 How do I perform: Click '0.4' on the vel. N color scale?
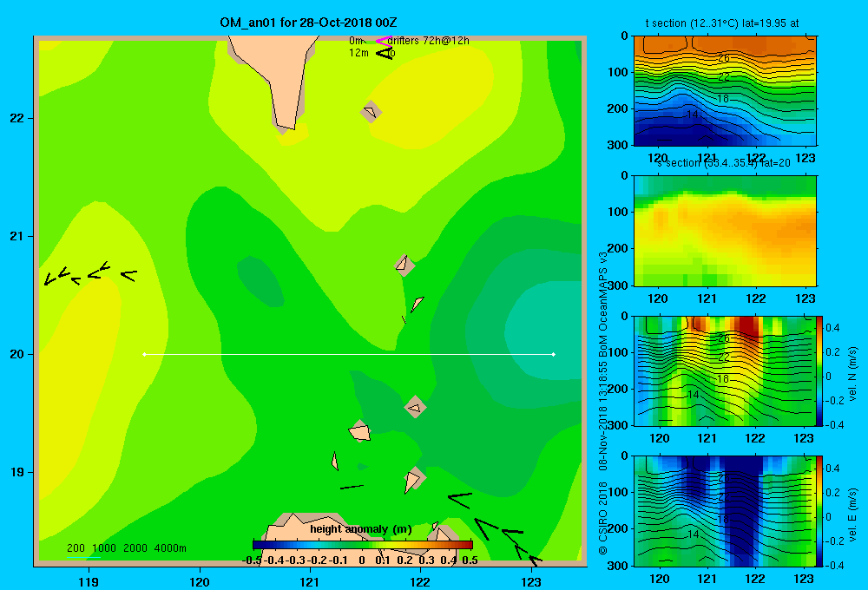(833, 328)
